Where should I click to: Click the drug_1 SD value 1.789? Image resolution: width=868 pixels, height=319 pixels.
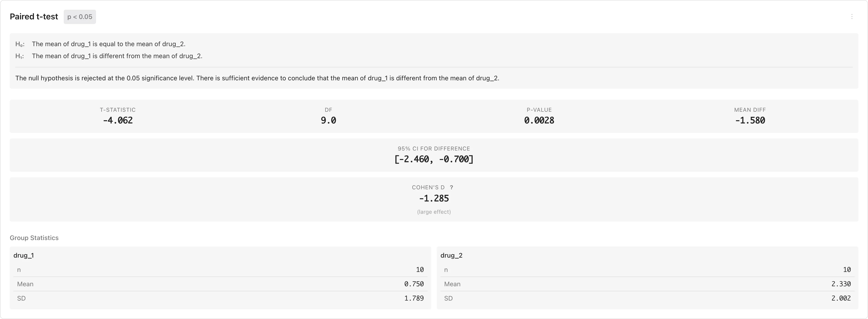coord(414,298)
